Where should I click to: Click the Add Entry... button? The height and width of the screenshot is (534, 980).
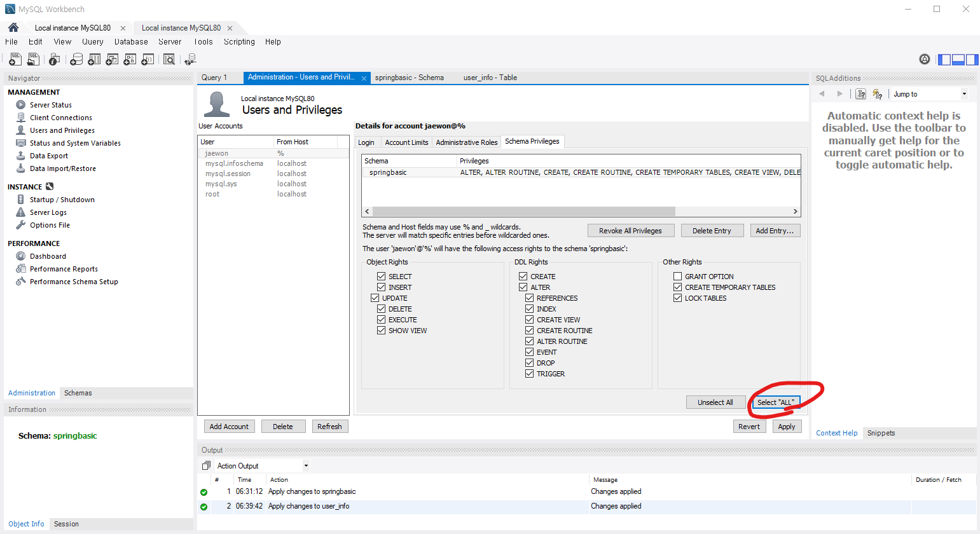click(x=775, y=231)
